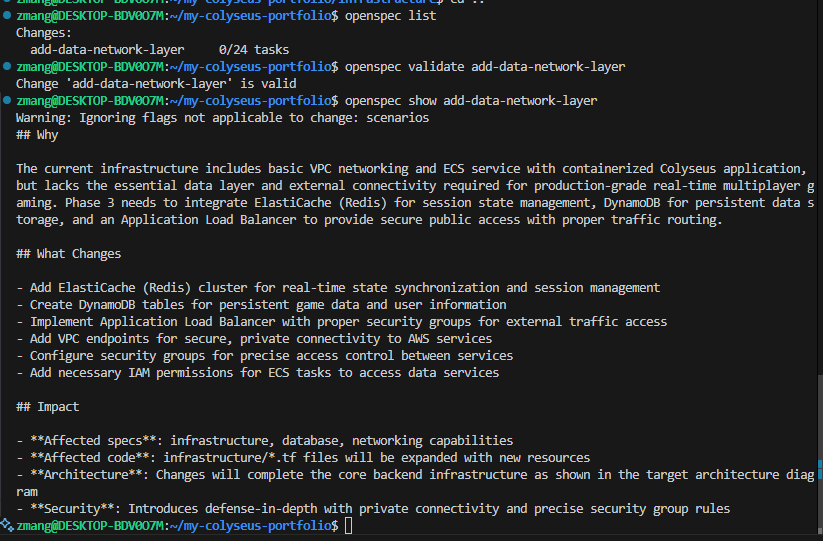Image resolution: width=823 pixels, height=541 pixels.
Task: Click the 'Implement Application Load Balancer' bullet
Action: (341, 322)
